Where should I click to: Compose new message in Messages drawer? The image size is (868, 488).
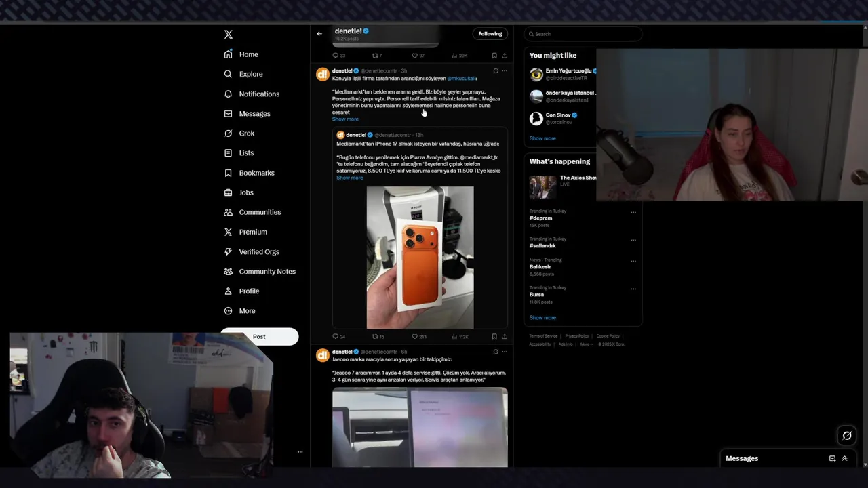(832, 459)
